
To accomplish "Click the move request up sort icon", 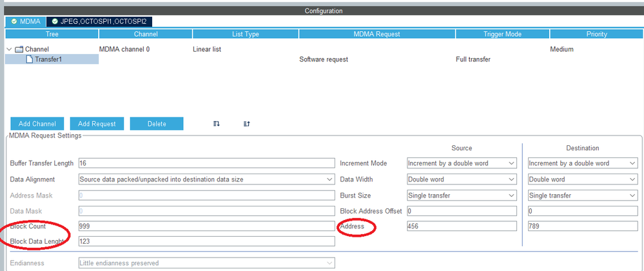I will coord(247,124).
